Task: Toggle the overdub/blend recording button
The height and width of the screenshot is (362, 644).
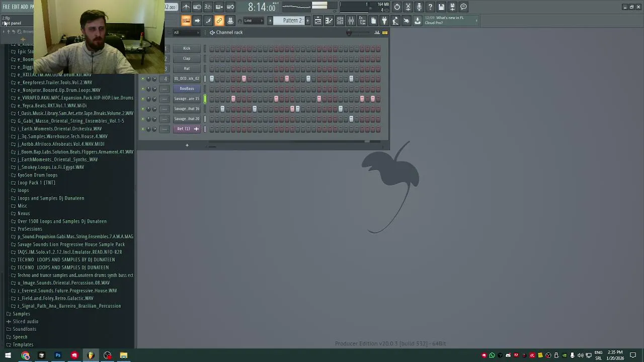Action: point(219,7)
